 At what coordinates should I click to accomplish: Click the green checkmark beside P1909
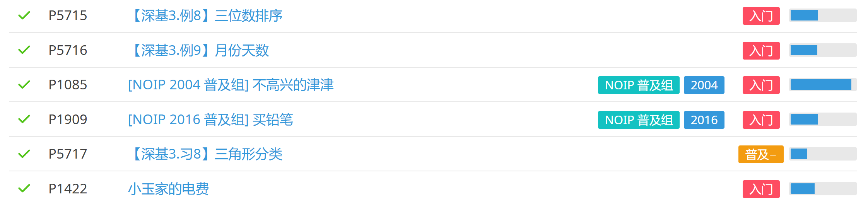[24, 119]
